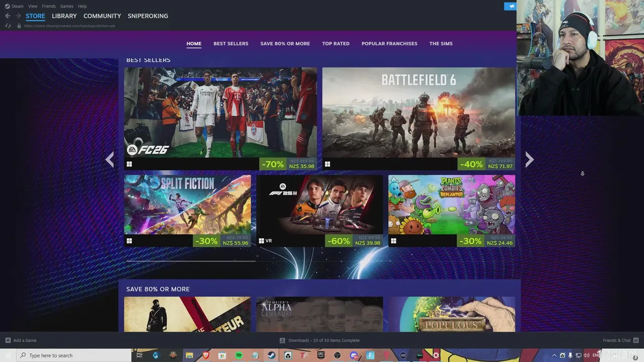Adjust the Best Sellers carousel scrollbar
The width and height of the screenshot is (644, 362).
click(x=191, y=261)
